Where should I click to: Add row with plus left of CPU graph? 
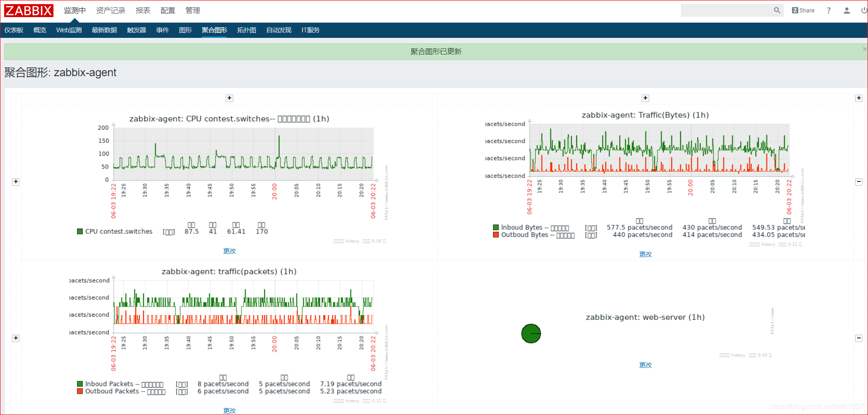point(16,181)
